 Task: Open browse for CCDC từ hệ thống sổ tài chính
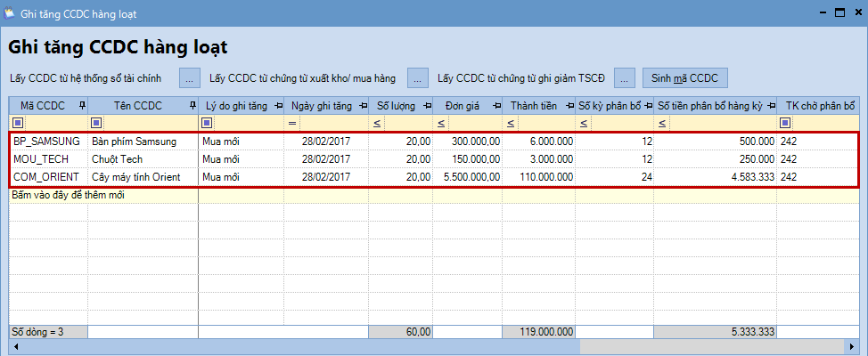click(x=190, y=77)
